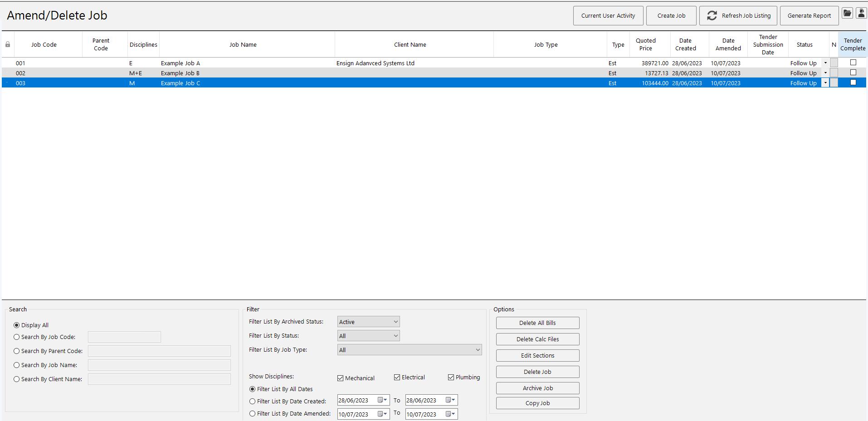868x421 pixels.
Task: Check Tender Complete for job 001
Action: [x=853, y=63]
